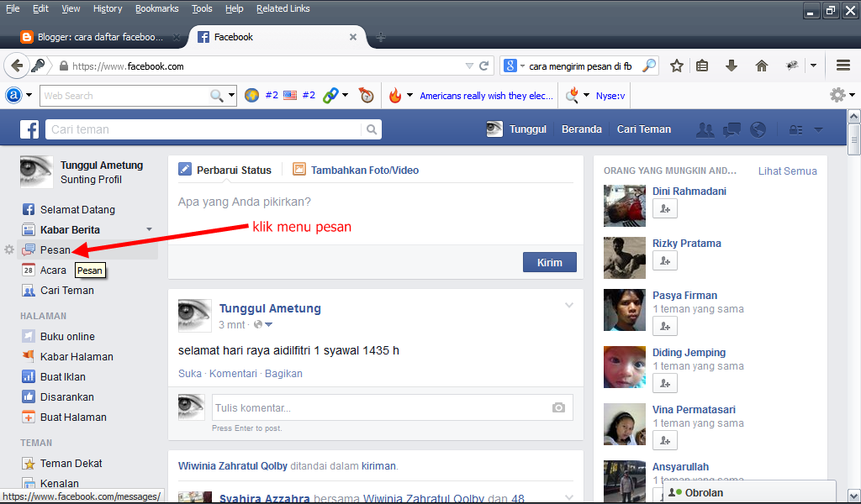Screen dimensions: 861x504
Task: Click the camera icon in the comment box
Action: click(x=558, y=407)
